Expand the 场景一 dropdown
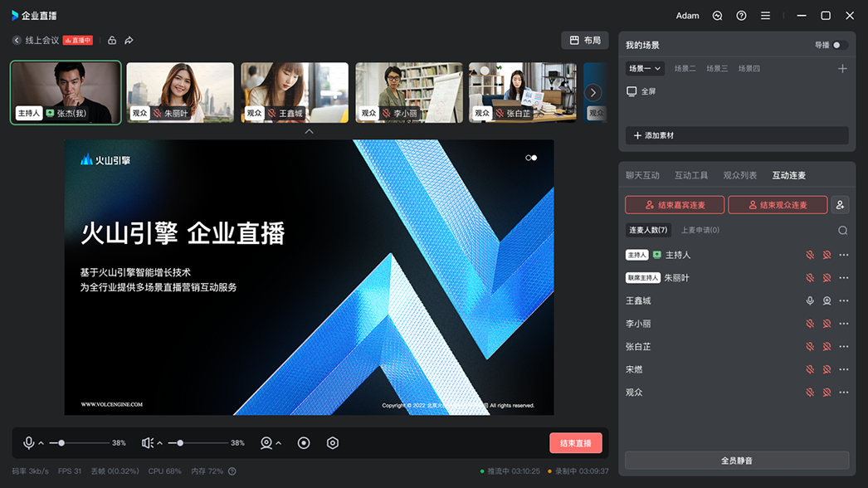Viewport: 868px width, 488px height. 646,69
